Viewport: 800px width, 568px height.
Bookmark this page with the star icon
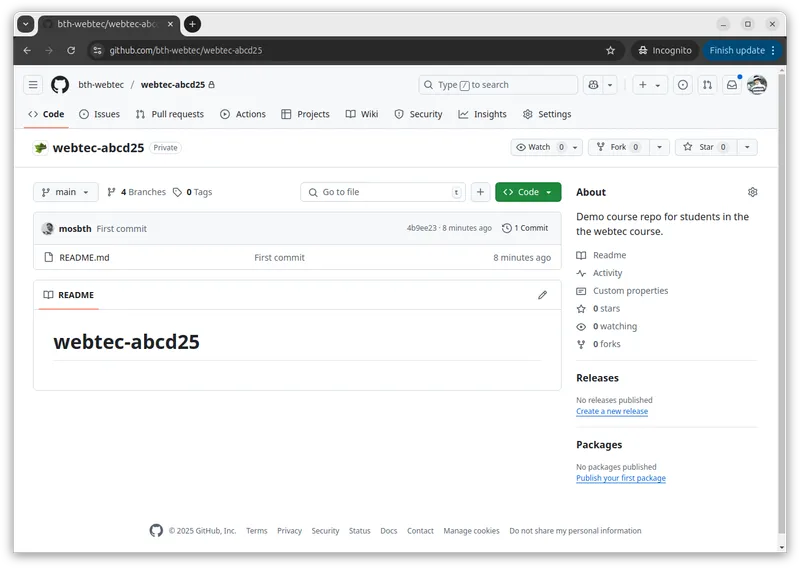(610, 50)
